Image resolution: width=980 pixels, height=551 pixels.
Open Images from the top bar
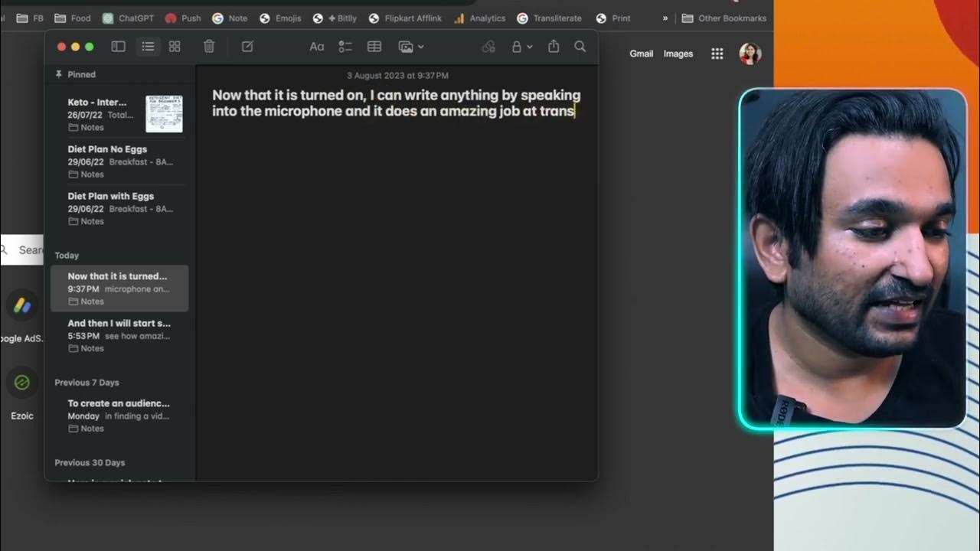click(678, 54)
